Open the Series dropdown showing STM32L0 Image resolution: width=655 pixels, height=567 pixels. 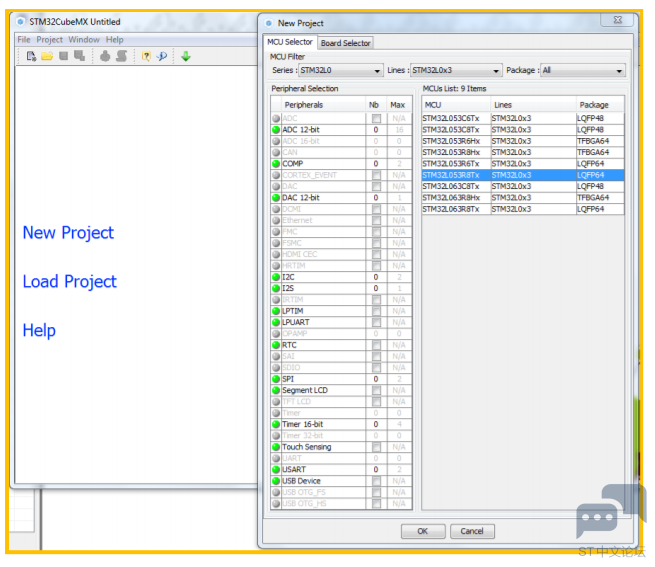[340, 70]
